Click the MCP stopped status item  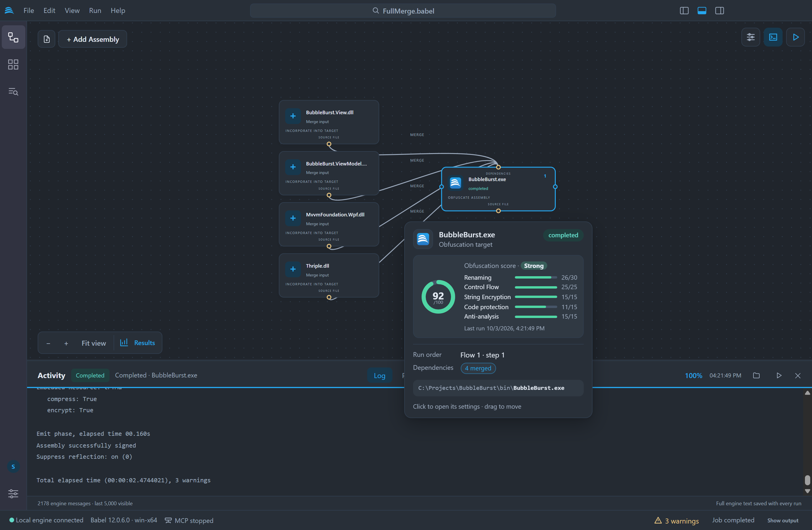click(x=189, y=521)
